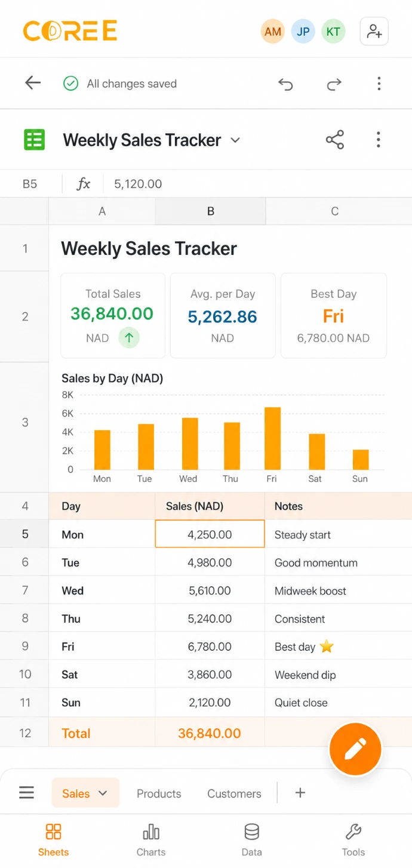Viewport: 412px width, 868px height.
Task: Open the JP user avatar
Action: click(x=303, y=32)
